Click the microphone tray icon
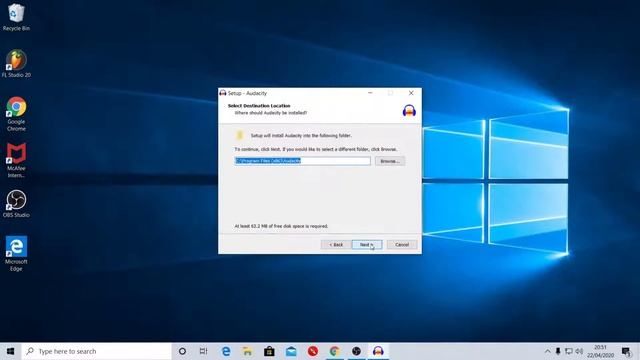 (558, 351)
